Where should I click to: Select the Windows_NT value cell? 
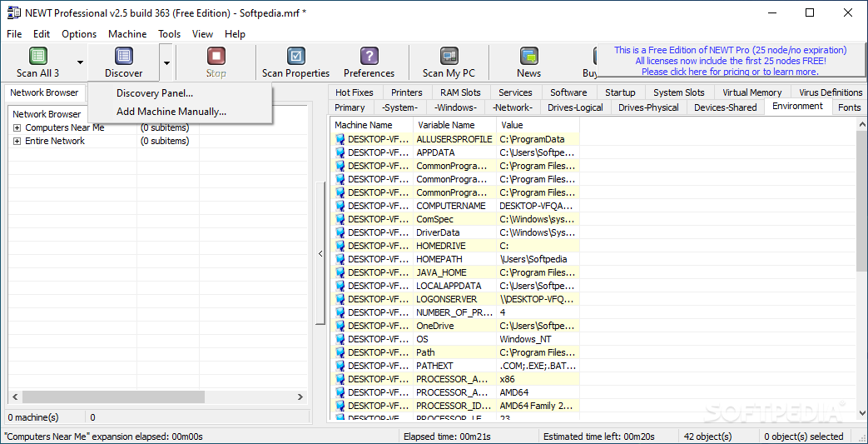pyautogui.click(x=538, y=339)
